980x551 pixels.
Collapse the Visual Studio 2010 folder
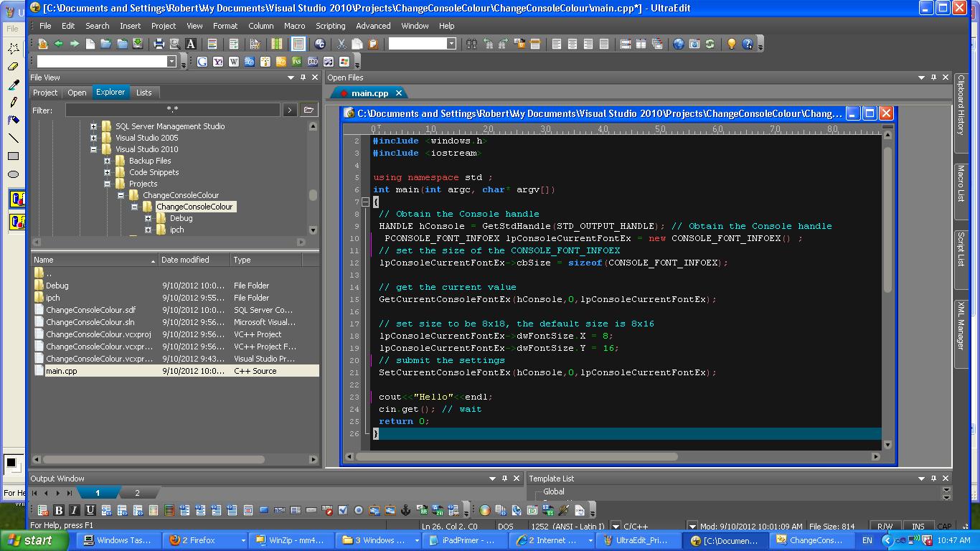click(x=93, y=149)
